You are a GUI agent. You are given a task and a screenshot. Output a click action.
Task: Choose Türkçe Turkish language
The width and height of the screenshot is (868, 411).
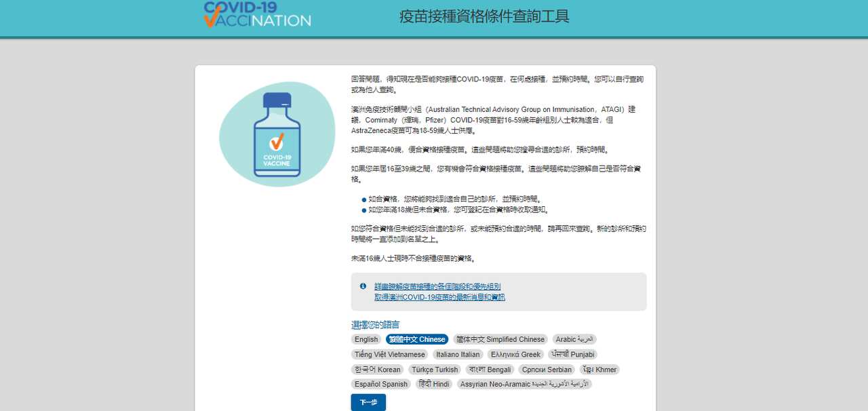435,369
